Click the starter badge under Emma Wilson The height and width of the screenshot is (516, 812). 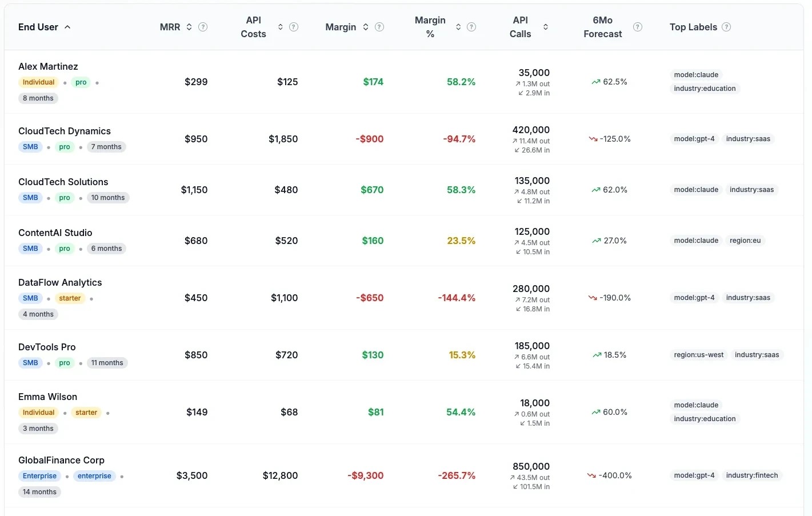click(86, 412)
